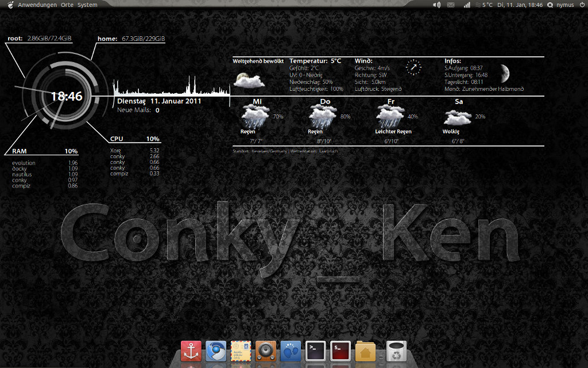The height and width of the screenshot is (368, 588).
Task: Click the current weather cloud and moon icon
Action: (249, 80)
